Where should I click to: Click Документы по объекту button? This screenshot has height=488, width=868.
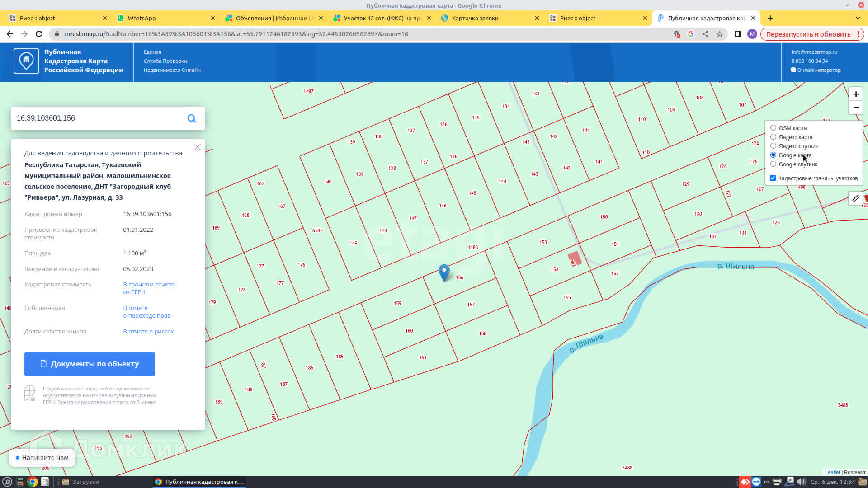click(90, 364)
